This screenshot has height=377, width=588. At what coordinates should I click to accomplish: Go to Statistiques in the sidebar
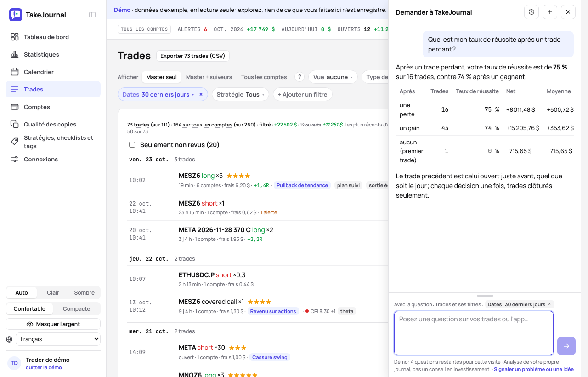click(53, 54)
